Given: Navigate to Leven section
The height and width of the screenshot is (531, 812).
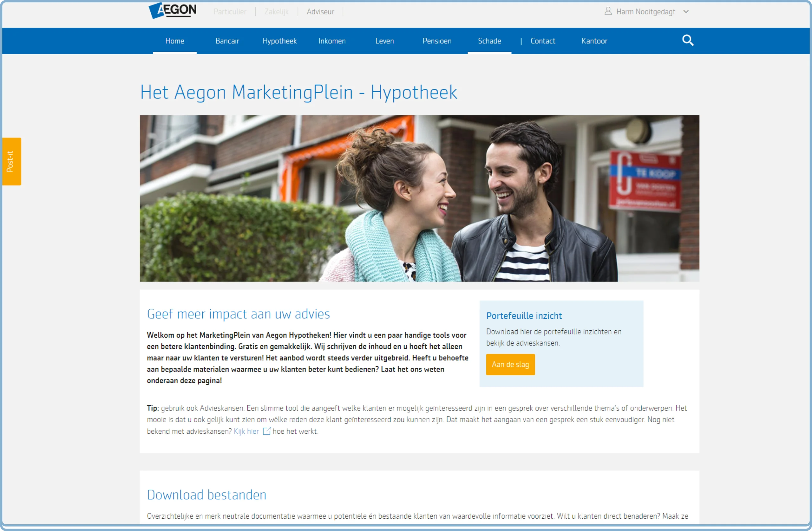Looking at the screenshot, I should tap(384, 41).
